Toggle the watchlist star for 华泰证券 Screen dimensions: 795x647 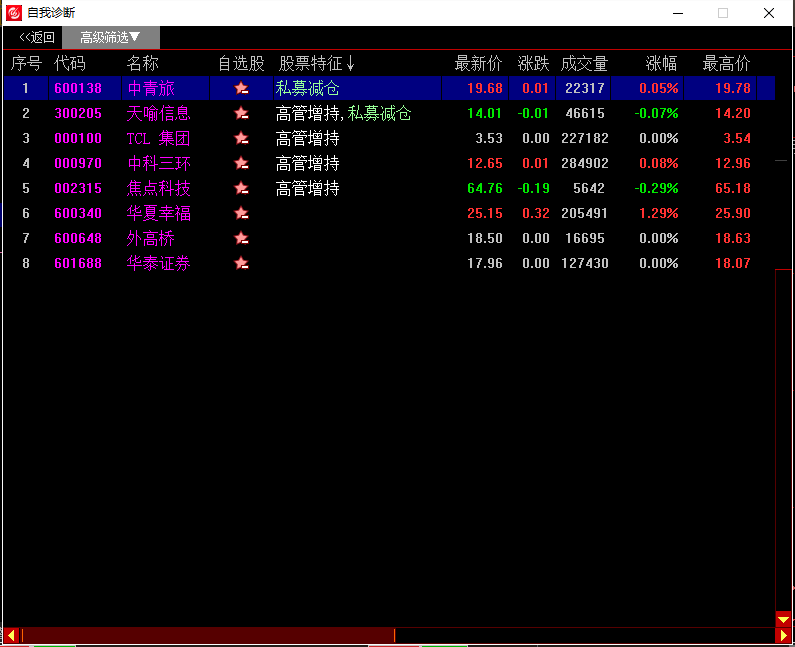tap(241, 263)
